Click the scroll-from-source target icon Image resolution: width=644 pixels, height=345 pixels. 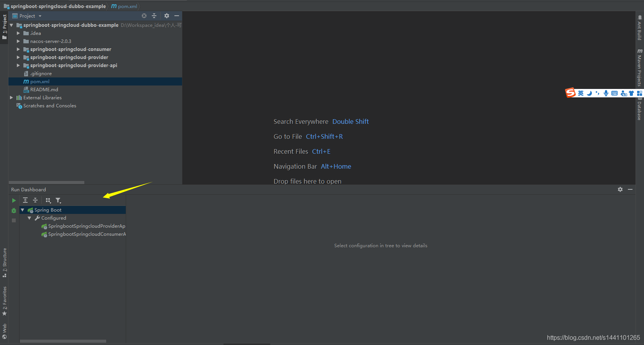pos(144,16)
